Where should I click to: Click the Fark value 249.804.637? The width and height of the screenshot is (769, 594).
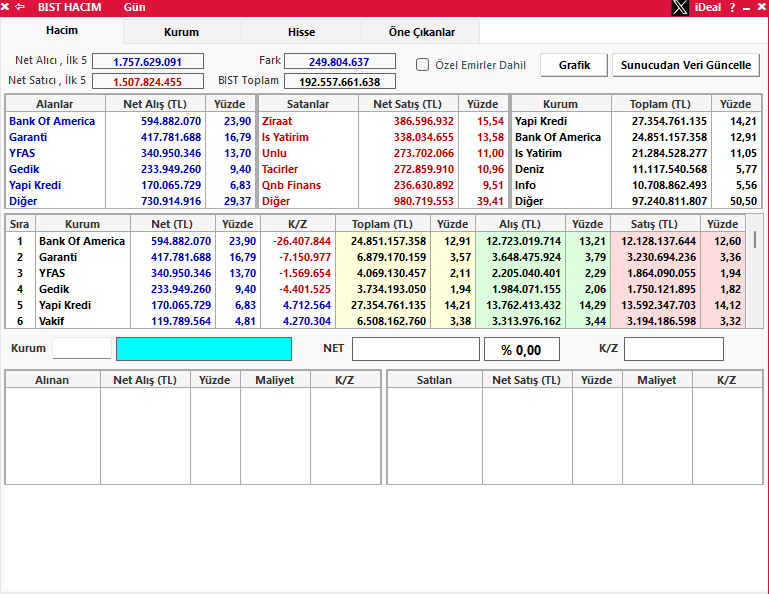[340, 61]
